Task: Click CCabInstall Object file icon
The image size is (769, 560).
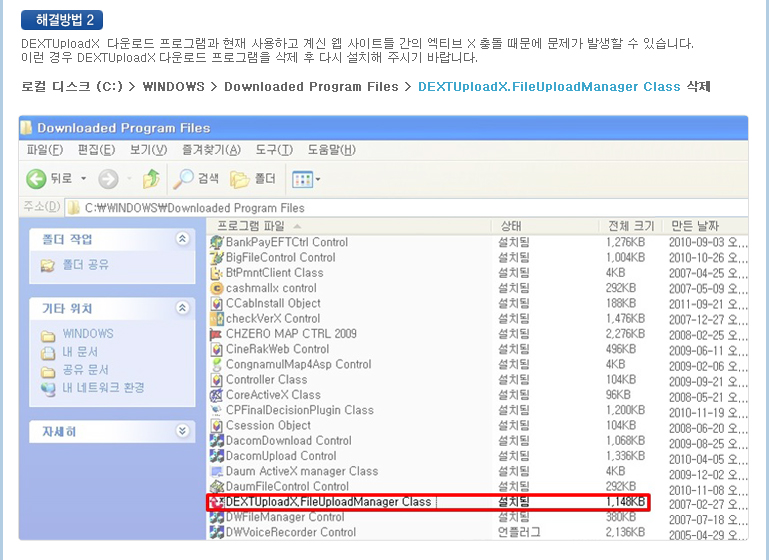Action: click(x=216, y=303)
